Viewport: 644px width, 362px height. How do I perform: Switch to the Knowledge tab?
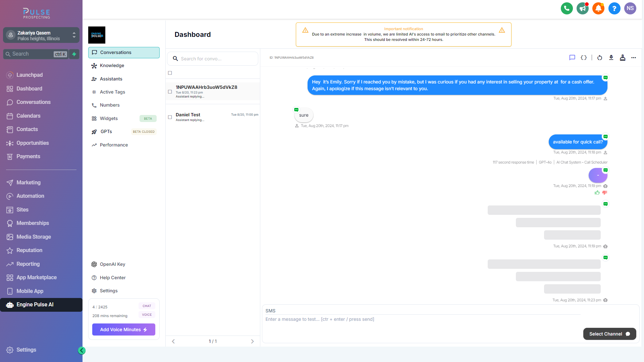point(112,65)
